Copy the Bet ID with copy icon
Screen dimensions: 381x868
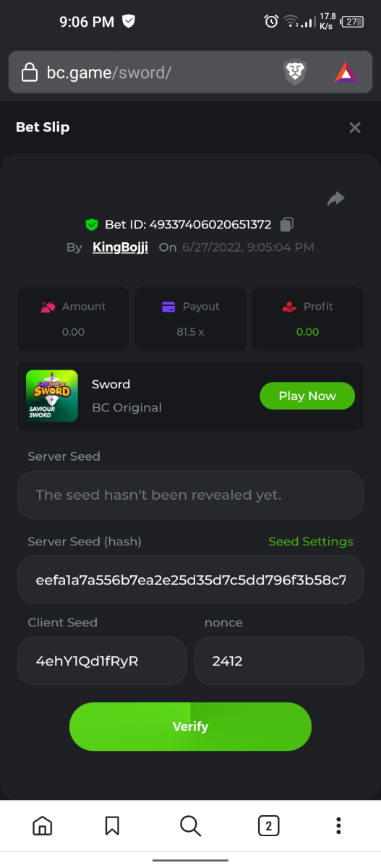pyautogui.click(x=287, y=224)
